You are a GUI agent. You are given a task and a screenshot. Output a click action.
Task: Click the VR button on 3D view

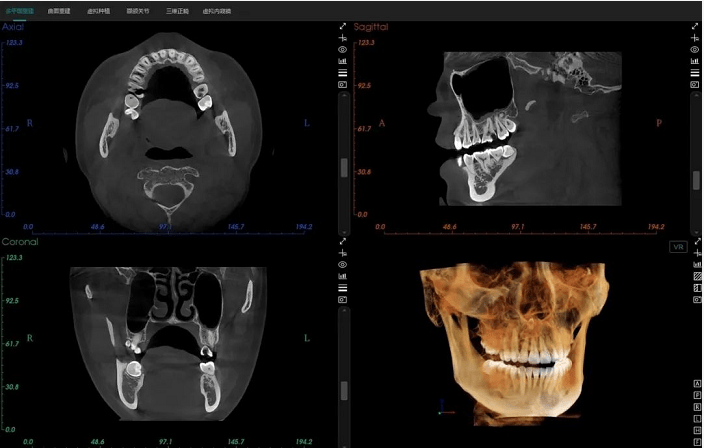(677, 247)
